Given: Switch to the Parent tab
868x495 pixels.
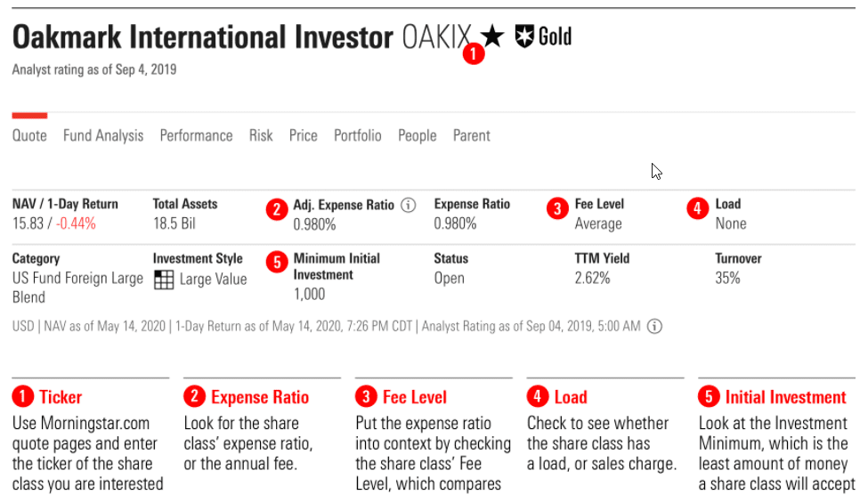Looking at the screenshot, I should click(x=472, y=136).
